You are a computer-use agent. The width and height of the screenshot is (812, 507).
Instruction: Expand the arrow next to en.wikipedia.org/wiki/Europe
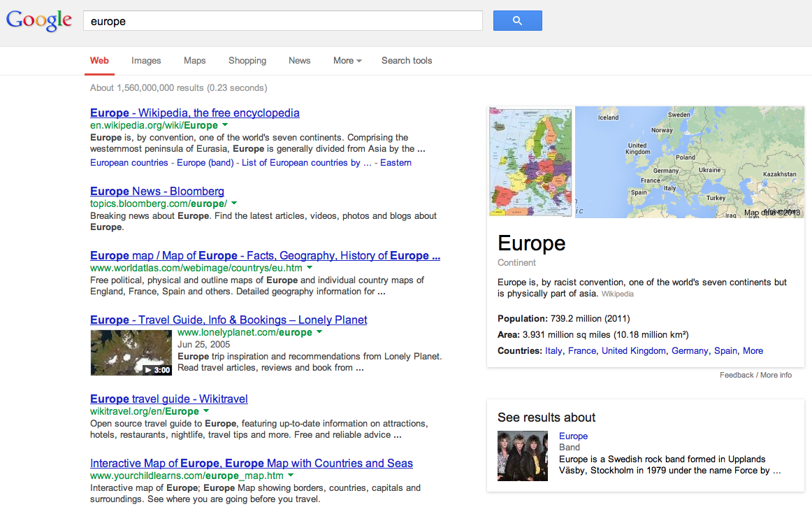(x=225, y=125)
